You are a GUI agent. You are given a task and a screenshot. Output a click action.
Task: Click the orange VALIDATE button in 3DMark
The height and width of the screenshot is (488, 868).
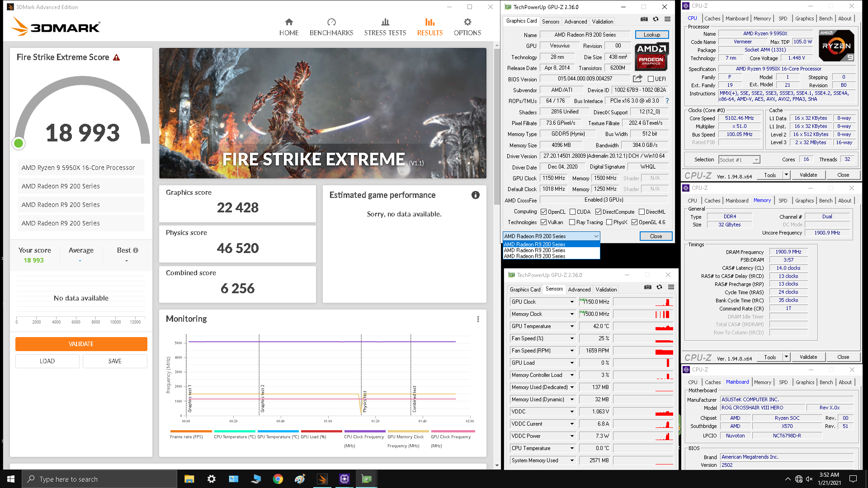pyautogui.click(x=81, y=344)
